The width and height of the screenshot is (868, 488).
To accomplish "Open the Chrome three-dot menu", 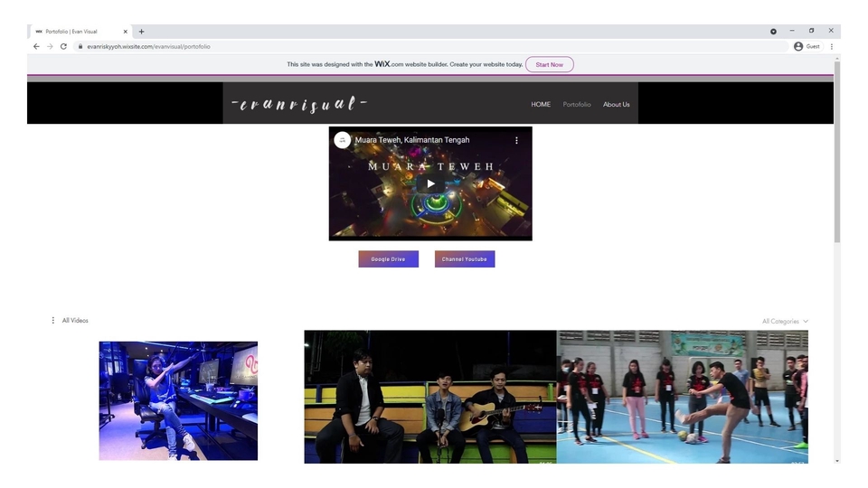I will tap(832, 46).
